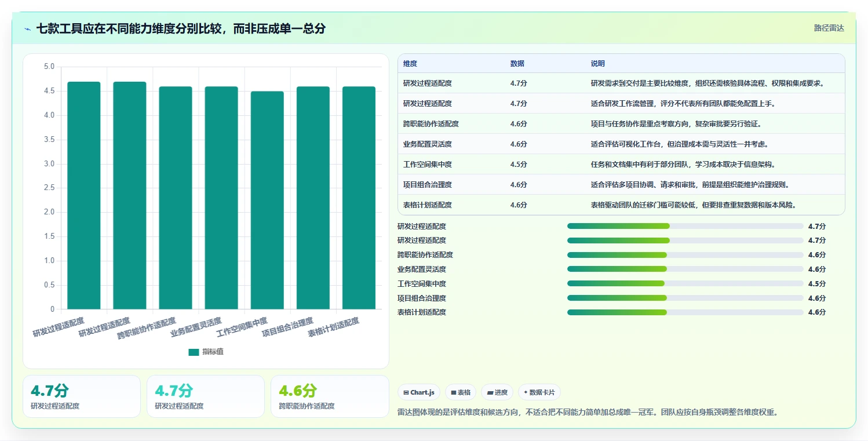Click description starting 项目与任务协作是重点考察方向
The width and height of the screenshot is (868, 441).
pos(676,124)
